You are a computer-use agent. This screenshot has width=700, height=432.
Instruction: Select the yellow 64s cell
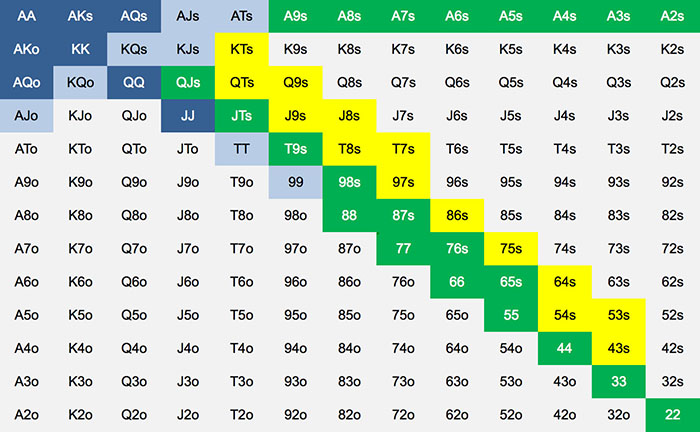pos(565,282)
